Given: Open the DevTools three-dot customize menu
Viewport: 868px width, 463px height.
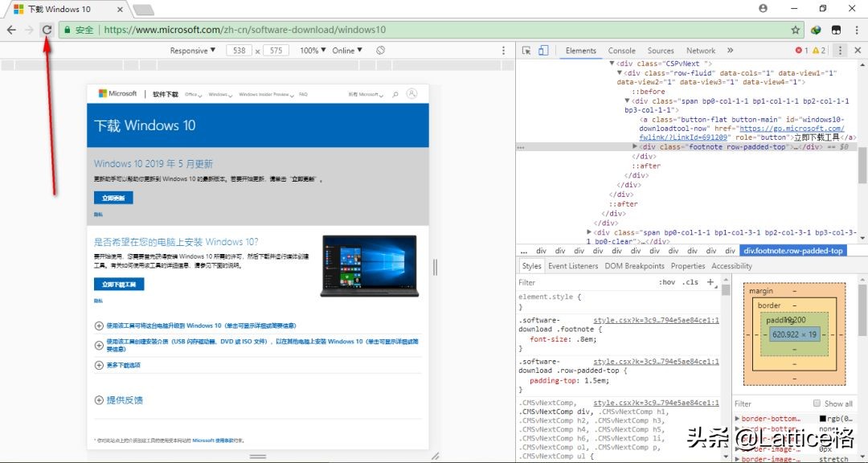Looking at the screenshot, I should [840, 51].
